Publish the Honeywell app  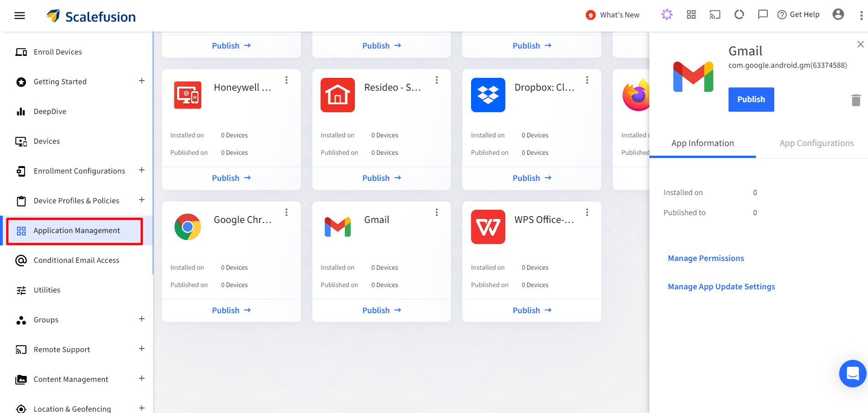pyautogui.click(x=231, y=178)
